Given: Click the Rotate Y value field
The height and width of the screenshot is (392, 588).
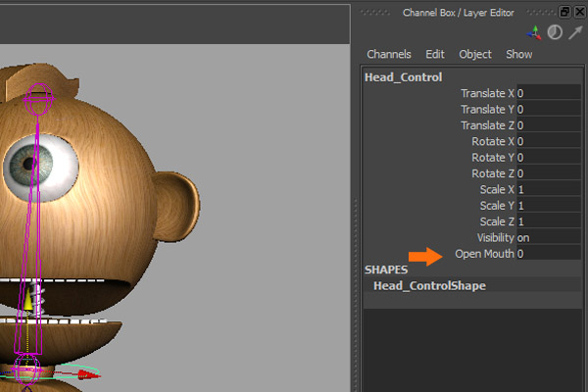Looking at the screenshot, I should pos(549,158).
